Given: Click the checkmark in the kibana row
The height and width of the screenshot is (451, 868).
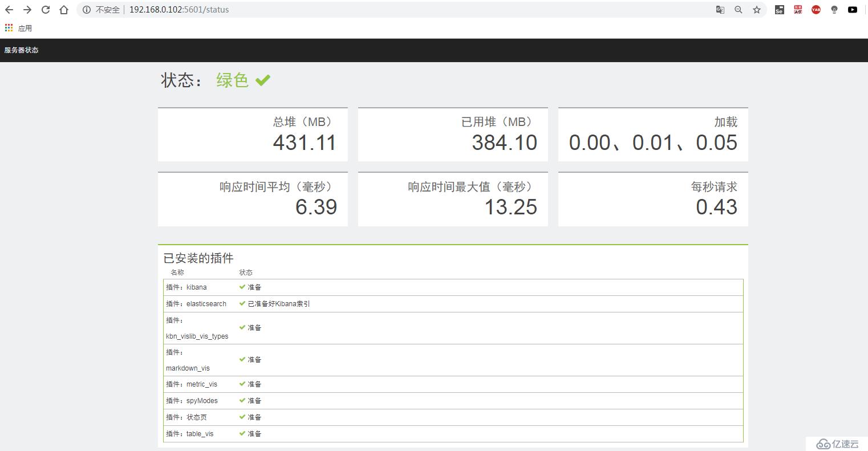Looking at the screenshot, I should pyautogui.click(x=242, y=287).
